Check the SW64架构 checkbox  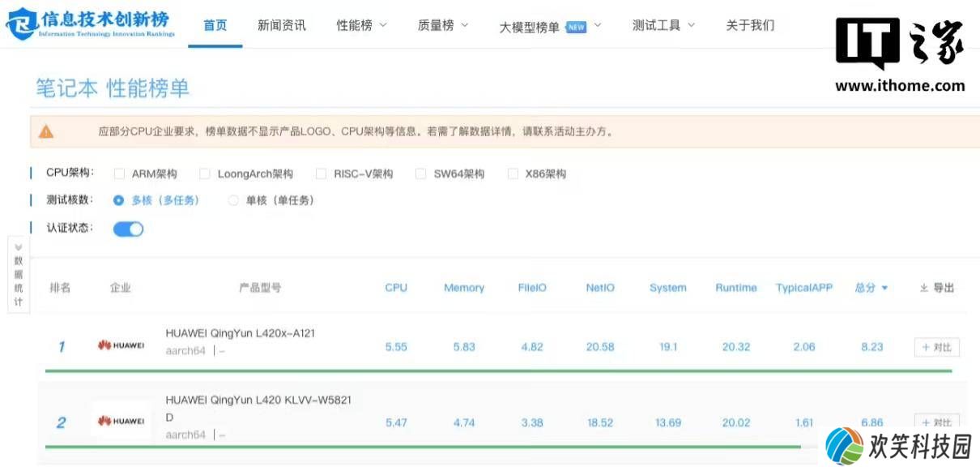pyautogui.click(x=420, y=174)
